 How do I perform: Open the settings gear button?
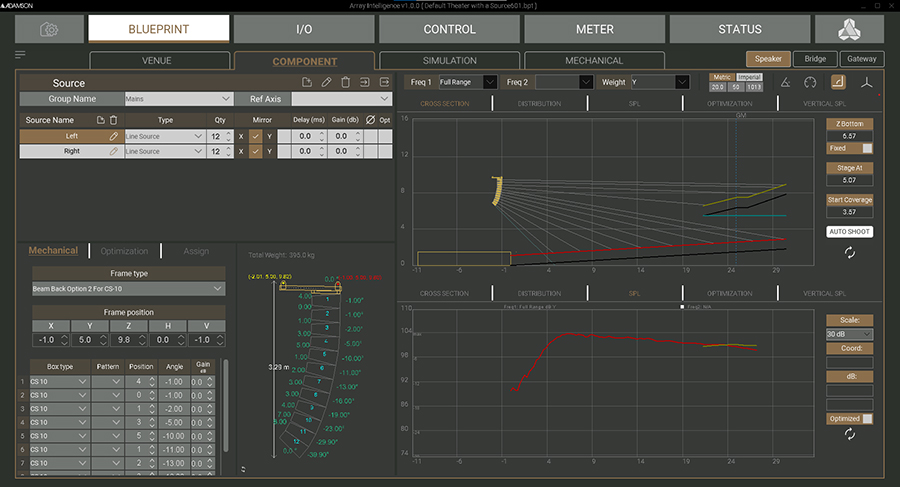point(49,29)
